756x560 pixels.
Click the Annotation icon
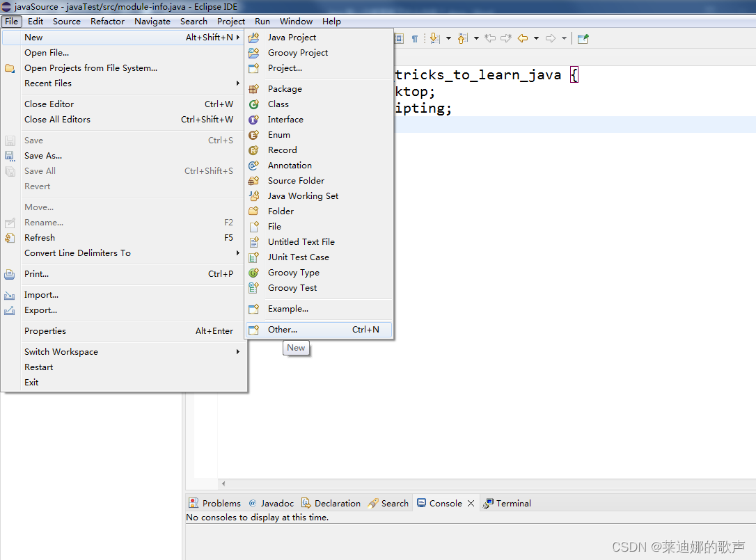pos(253,166)
